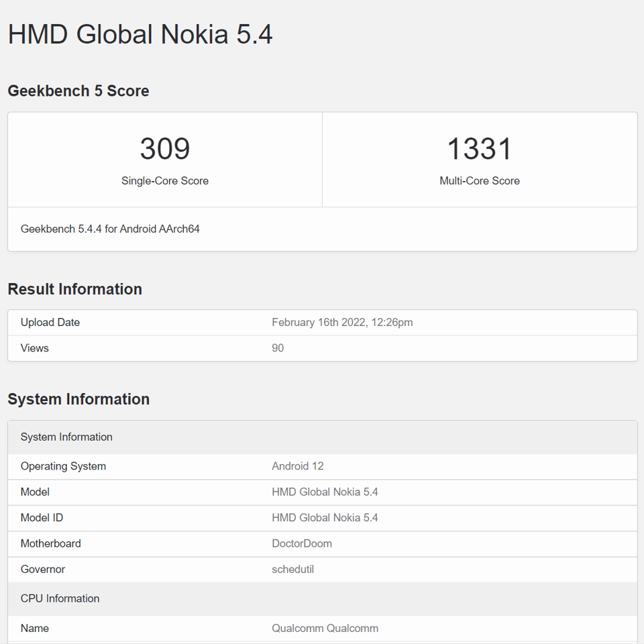
Task: Select the Multi-Core Score value 1331
Action: (479, 149)
